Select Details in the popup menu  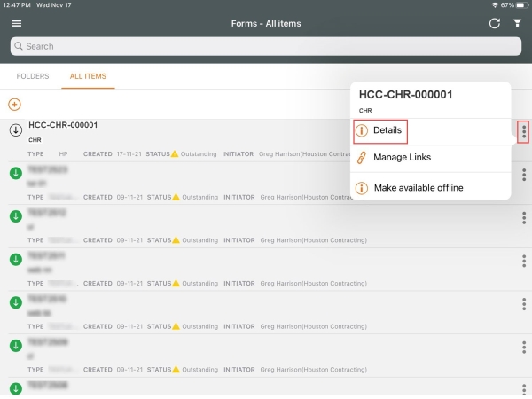click(x=387, y=130)
